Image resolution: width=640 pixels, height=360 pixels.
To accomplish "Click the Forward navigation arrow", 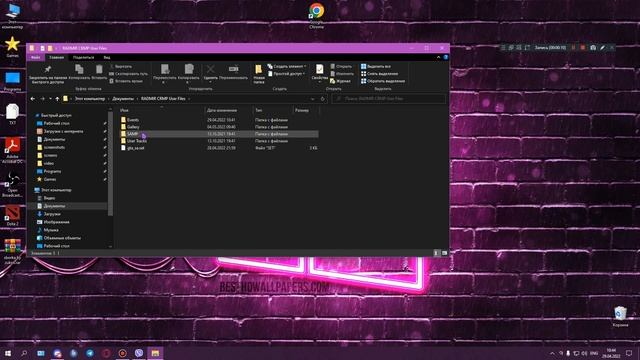I will (42, 98).
